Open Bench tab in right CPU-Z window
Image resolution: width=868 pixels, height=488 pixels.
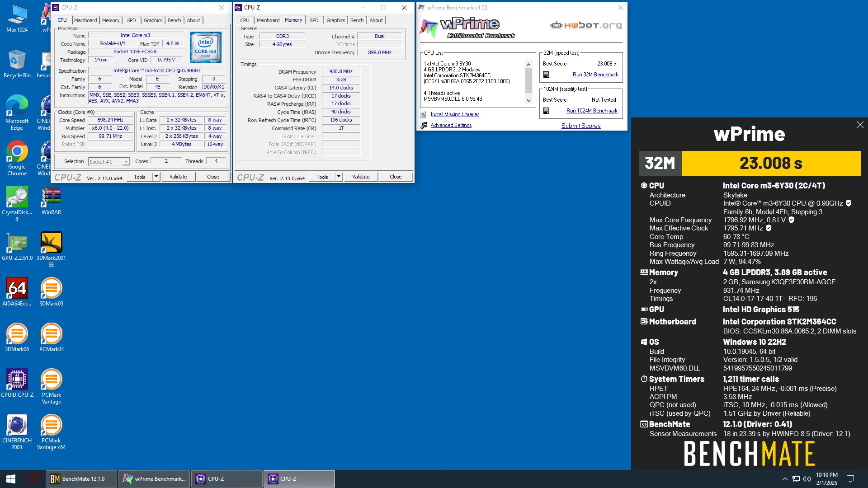point(357,20)
